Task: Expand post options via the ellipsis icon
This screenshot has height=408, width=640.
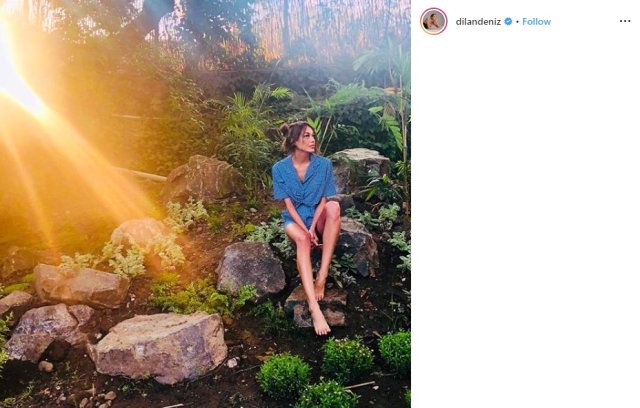Action: point(623,21)
